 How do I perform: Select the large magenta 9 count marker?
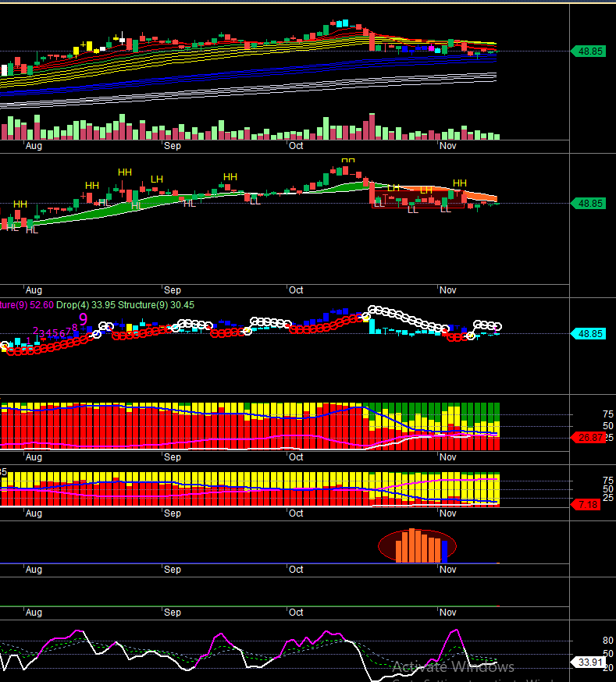pyautogui.click(x=83, y=319)
